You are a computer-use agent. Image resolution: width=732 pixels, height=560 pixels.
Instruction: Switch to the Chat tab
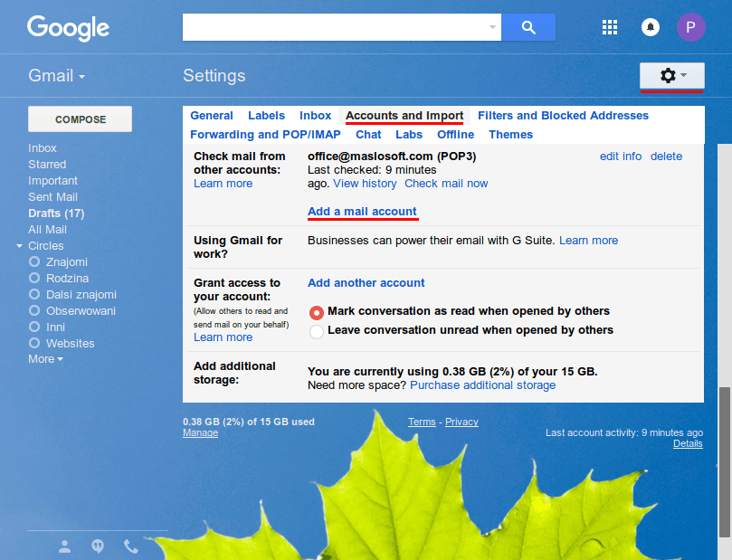(368, 135)
